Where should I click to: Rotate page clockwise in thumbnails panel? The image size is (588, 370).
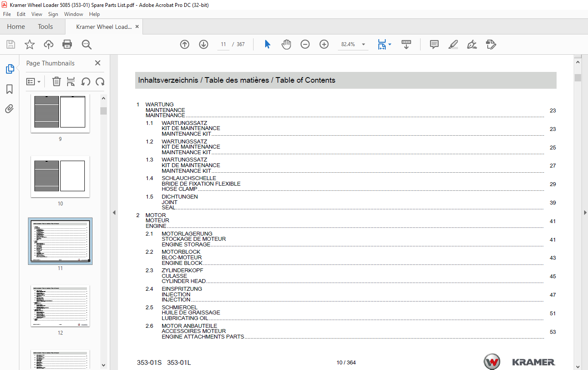(x=100, y=81)
